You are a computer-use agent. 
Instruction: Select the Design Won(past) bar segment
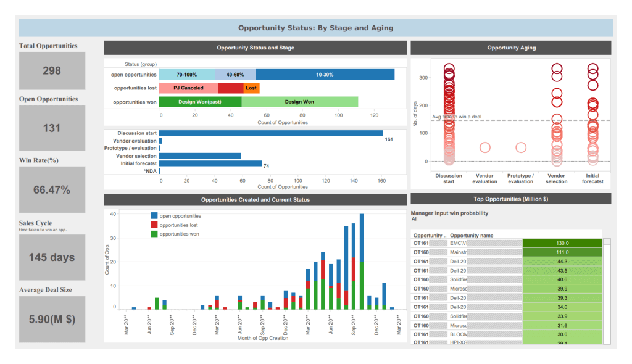pyautogui.click(x=200, y=102)
